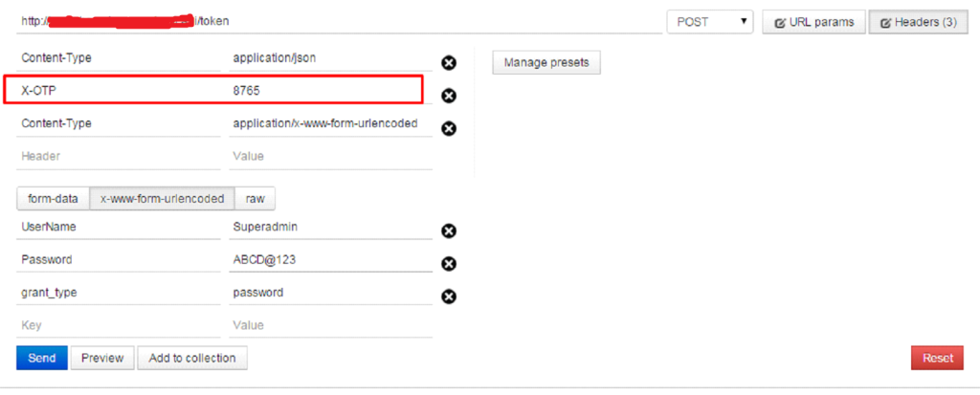The image size is (980, 395).
Task: Switch to the form-data body type
Action: click(54, 199)
